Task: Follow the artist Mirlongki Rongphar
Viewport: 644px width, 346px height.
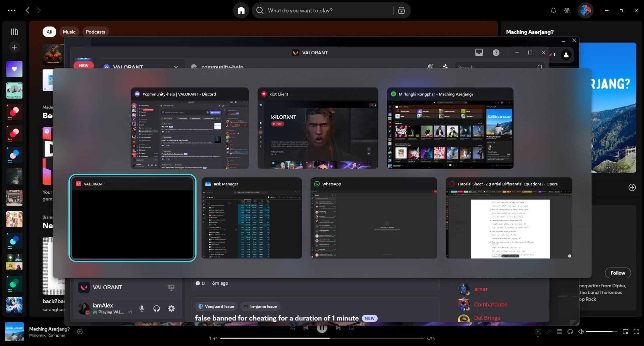Action: [x=618, y=273]
